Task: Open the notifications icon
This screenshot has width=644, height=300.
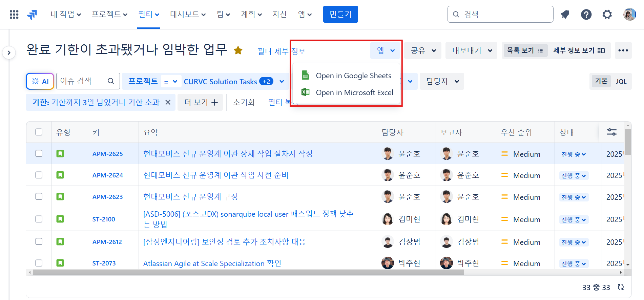Action: click(x=565, y=14)
